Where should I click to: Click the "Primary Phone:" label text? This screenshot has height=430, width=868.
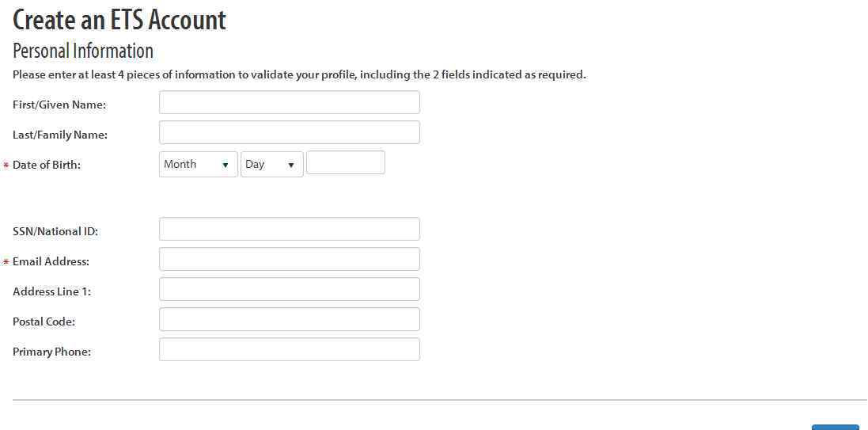pyautogui.click(x=51, y=352)
